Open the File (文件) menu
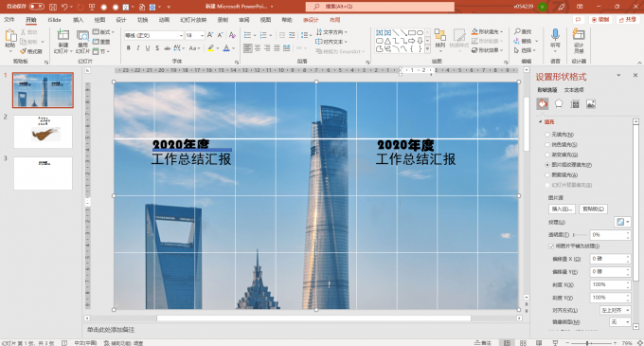 pyautogui.click(x=9, y=20)
